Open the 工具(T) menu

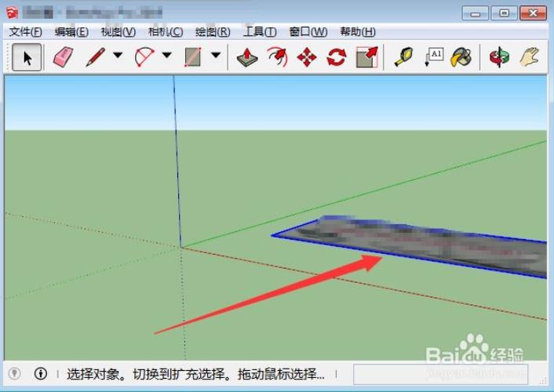[260, 32]
